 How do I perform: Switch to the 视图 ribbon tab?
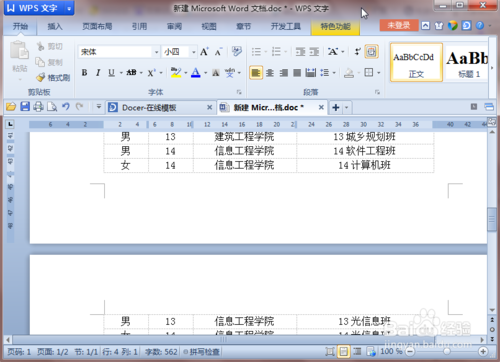point(209,26)
